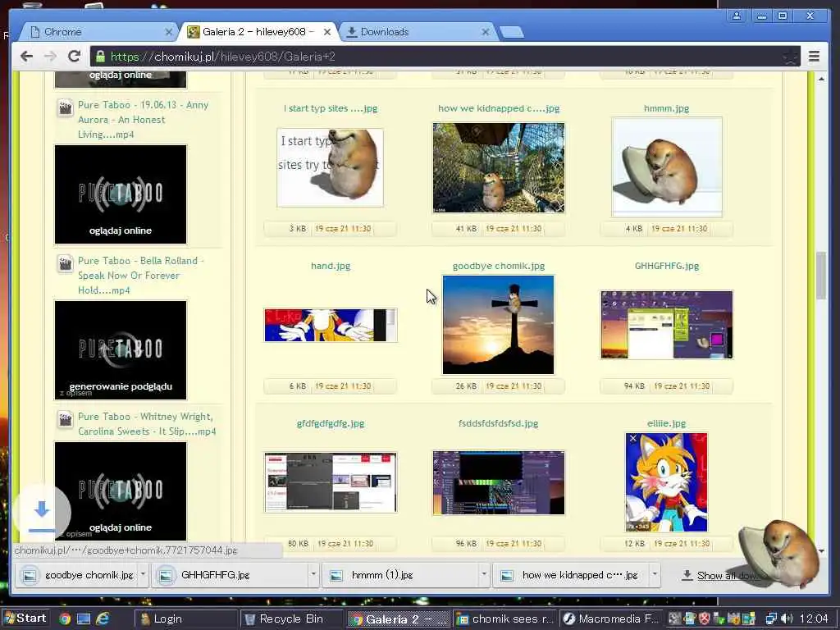View the goodbye chomik cross thumbnail

(499, 325)
